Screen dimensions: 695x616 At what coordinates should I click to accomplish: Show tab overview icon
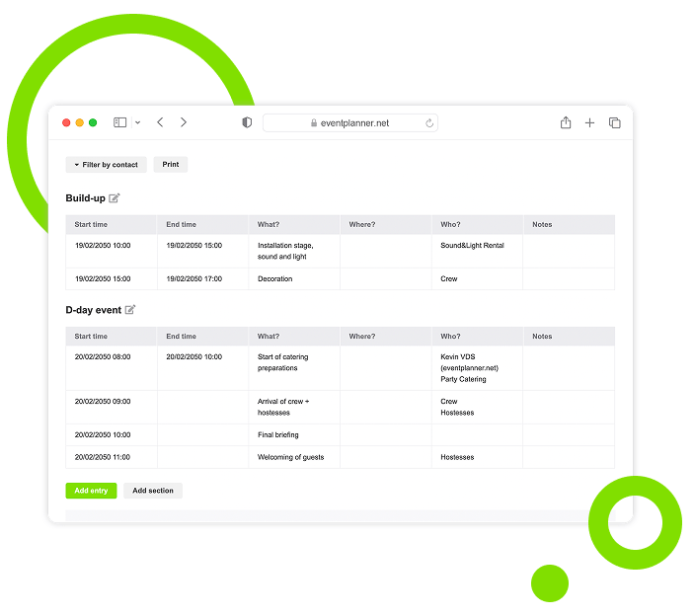(614, 122)
